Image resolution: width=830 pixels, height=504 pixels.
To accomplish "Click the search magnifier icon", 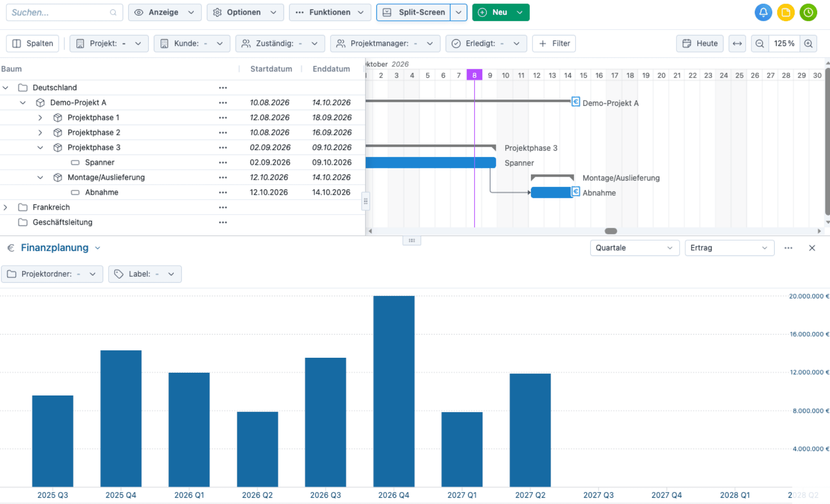I will click(x=113, y=13).
